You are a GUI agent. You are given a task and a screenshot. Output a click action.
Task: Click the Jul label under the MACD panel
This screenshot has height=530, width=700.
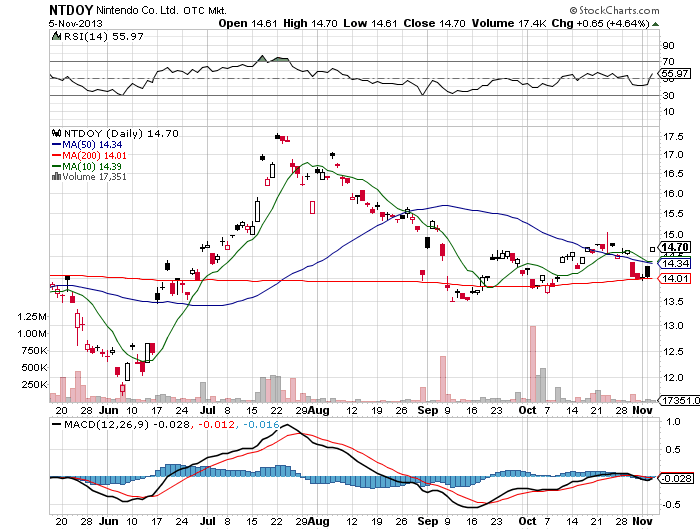tap(208, 521)
